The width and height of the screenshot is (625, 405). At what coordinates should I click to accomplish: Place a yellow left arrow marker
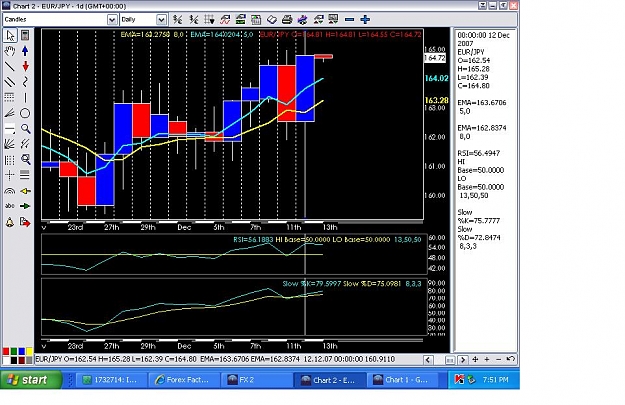tap(25, 191)
